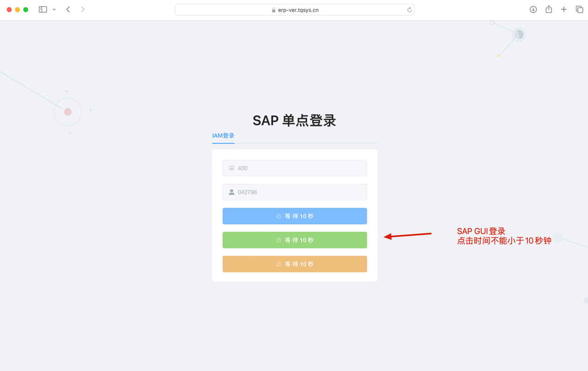Click the monitor icon in client field
This screenshot has height=371, width=588.
coord(232,168)
